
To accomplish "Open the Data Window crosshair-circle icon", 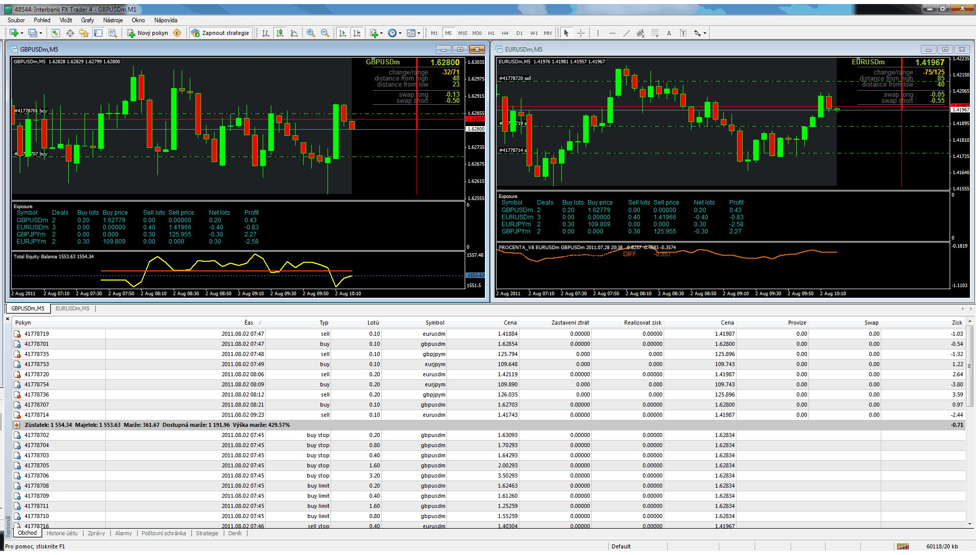I will point(70,33).
